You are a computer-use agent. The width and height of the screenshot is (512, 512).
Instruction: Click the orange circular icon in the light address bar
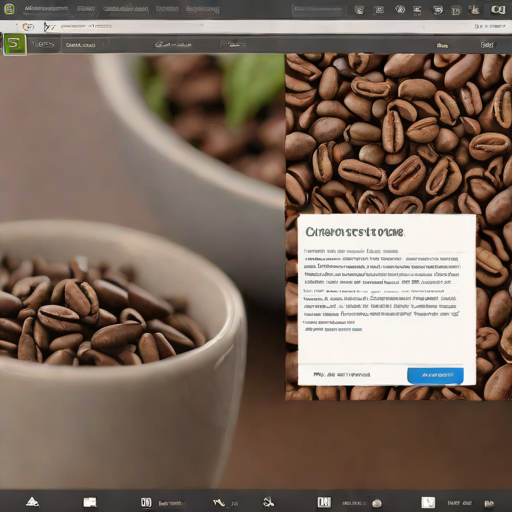[x=28, y=27]
